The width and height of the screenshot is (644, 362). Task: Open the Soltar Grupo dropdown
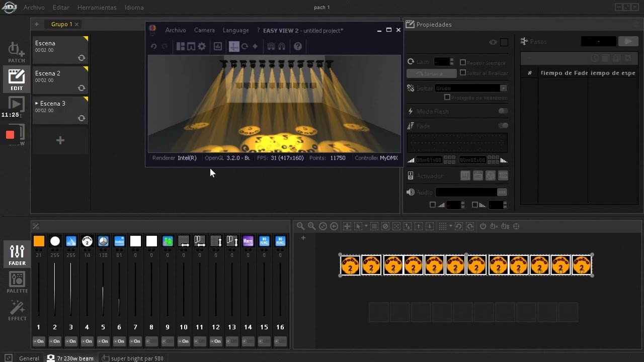pos(471,88)
